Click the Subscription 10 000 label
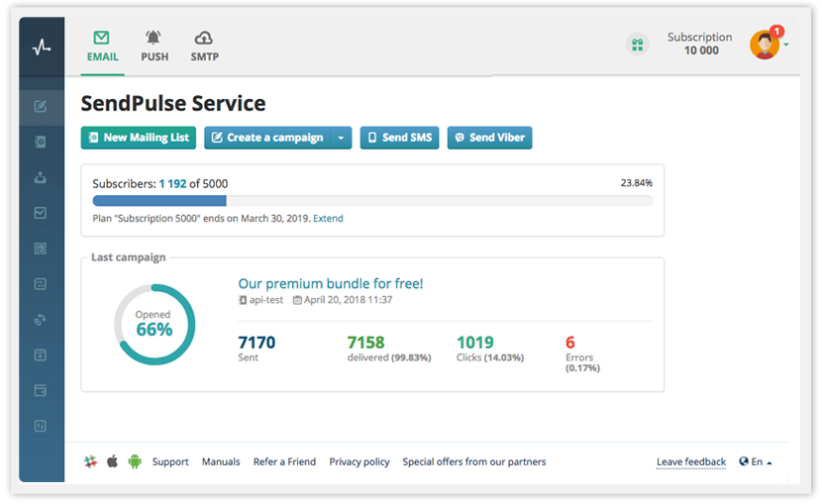 pos(700,44)
